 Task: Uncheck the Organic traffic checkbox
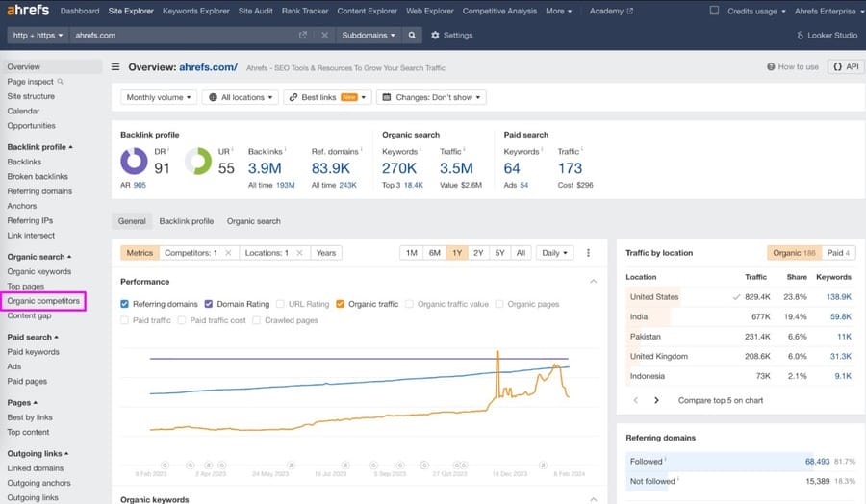point(341,304)
